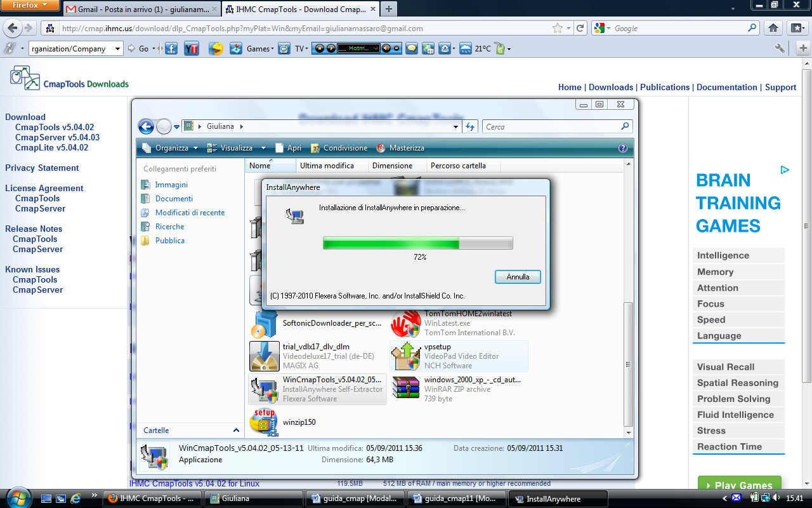812x508 pixels.
Task: Switch to the Gmail Posta in arrivo tab
Action: coord(141,10)
